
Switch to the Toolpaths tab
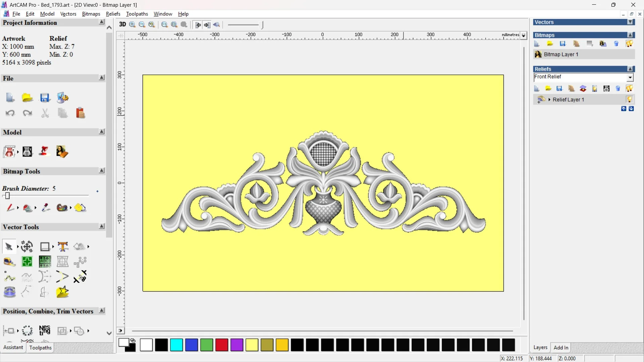click(40, 348)
